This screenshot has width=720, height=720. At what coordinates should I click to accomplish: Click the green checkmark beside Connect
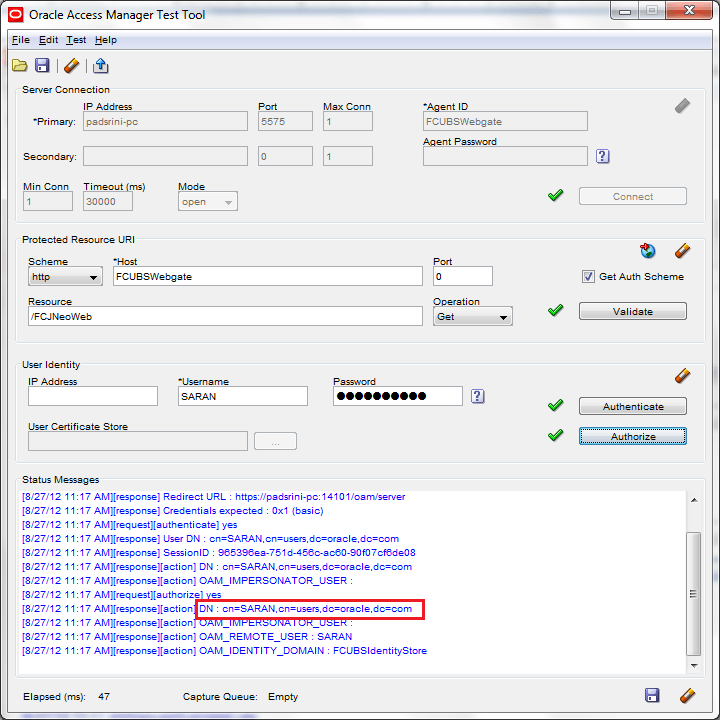(x=555, y=195)
